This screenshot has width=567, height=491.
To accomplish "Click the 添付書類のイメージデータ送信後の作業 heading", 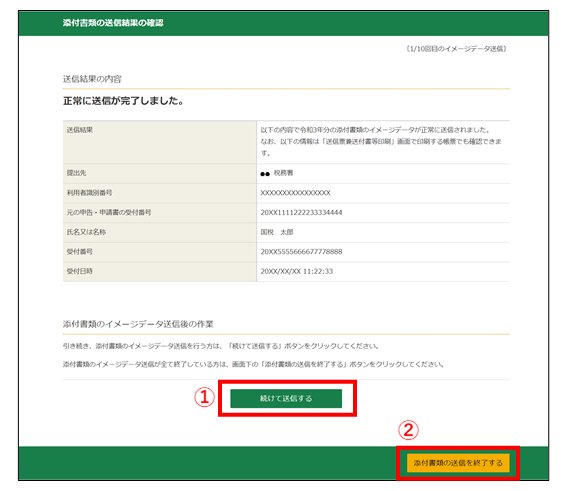I will 138,324.
